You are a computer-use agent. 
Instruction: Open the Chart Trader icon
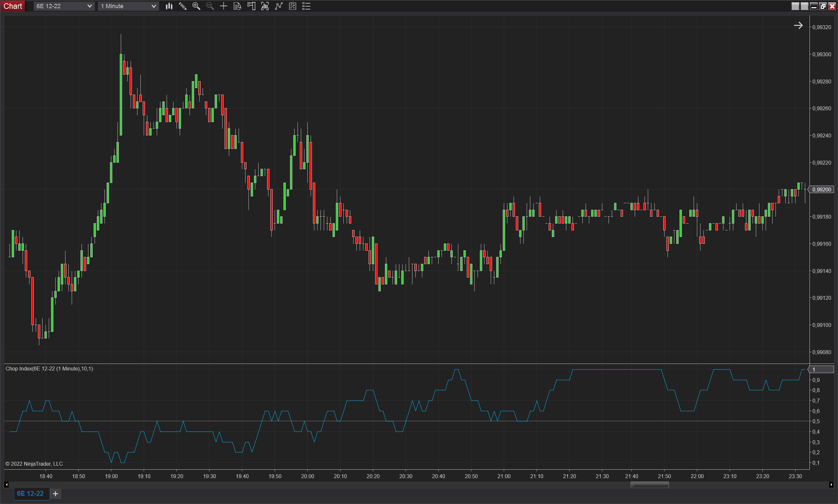251,6
